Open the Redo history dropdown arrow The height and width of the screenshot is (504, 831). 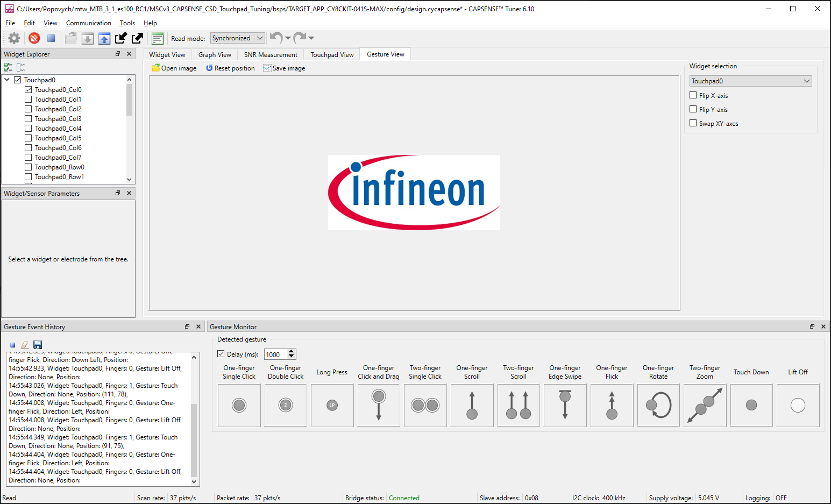pos(311,38)
